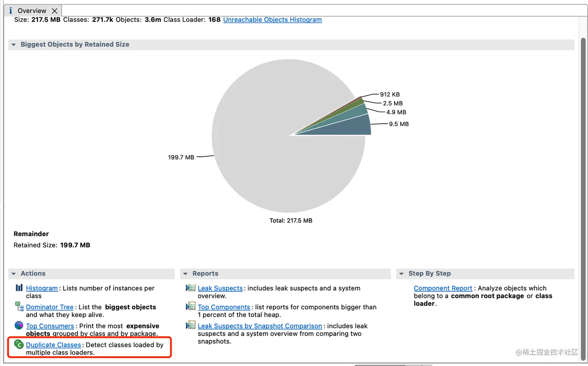Open the Dominator Tree link

49,307
